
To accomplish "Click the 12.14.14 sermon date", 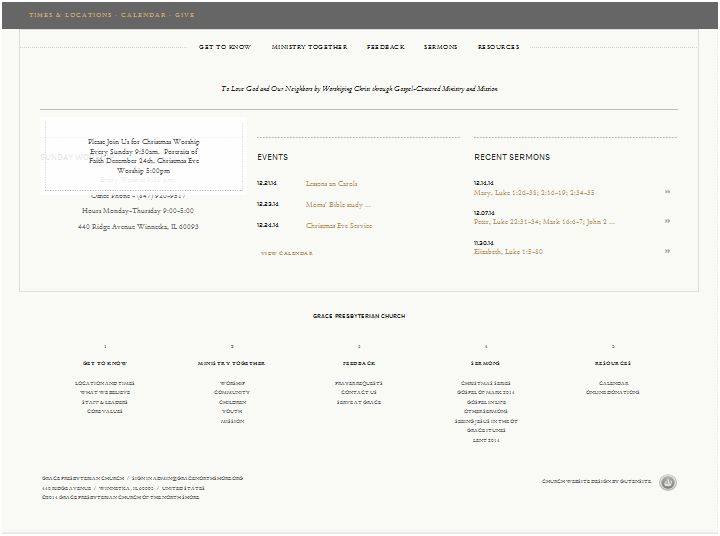I will coord(484,183).
